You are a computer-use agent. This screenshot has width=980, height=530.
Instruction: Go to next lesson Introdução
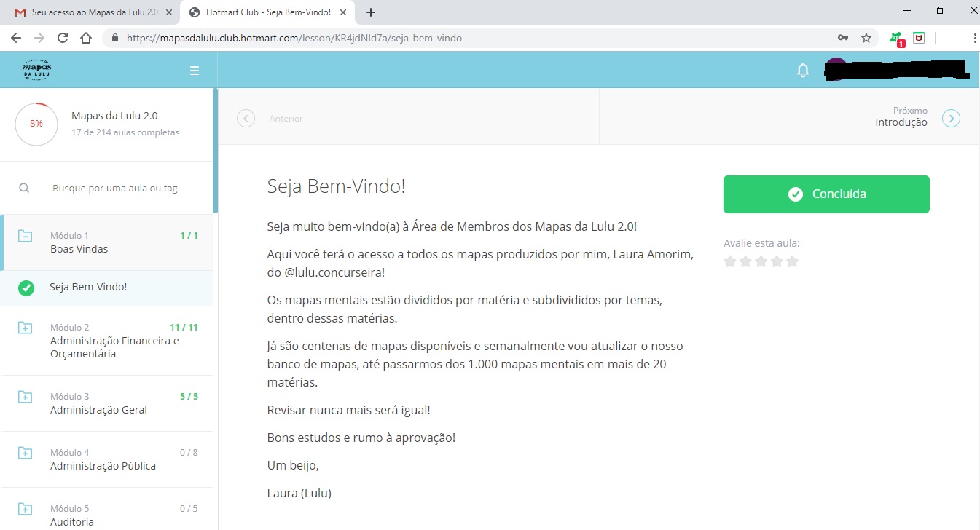[901, 122]
